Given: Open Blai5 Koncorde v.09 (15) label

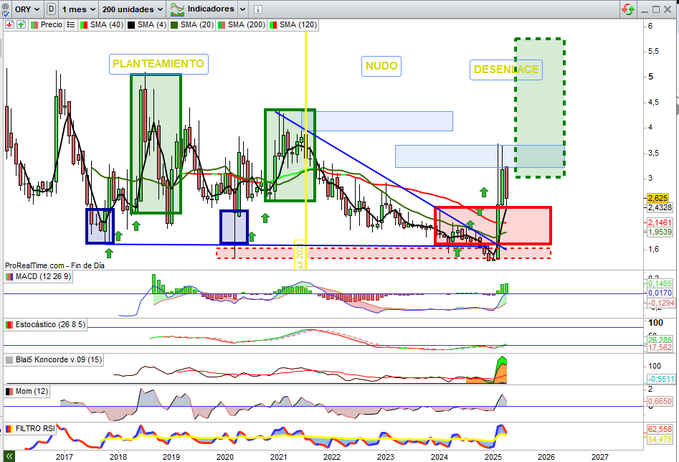Looking at the screenshot, I should pos(58,360).
